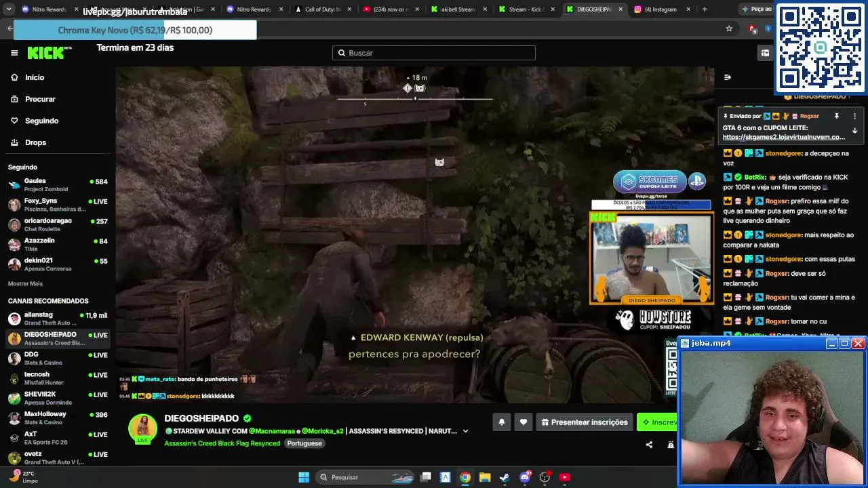Open DDG recommended channel
868x488 pixels.
click(x=58, y=358)
